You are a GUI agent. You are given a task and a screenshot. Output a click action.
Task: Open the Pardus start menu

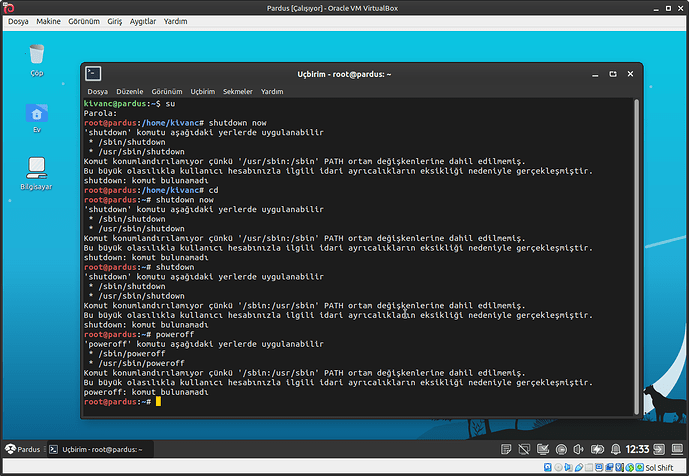click(24, 449)
